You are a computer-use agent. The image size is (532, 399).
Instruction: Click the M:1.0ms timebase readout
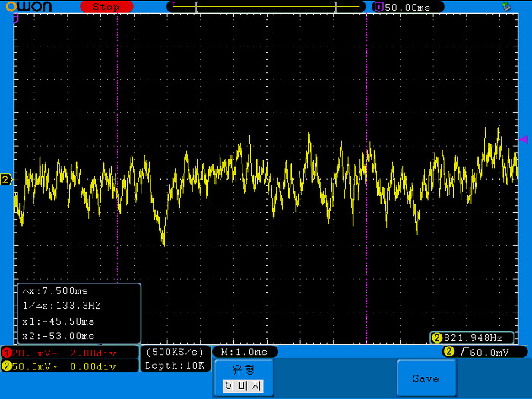[x=244, y=352]
